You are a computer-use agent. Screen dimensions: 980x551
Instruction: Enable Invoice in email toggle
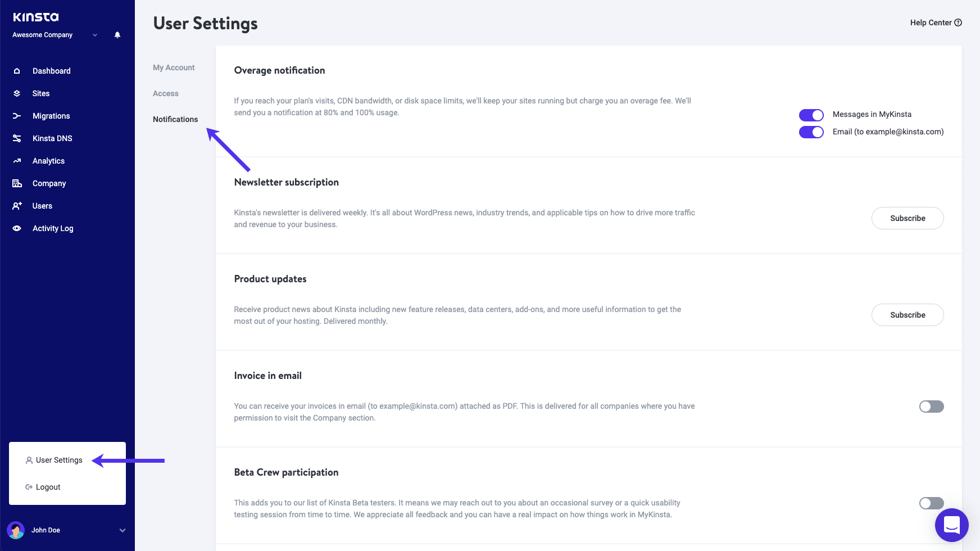(932, 407)
